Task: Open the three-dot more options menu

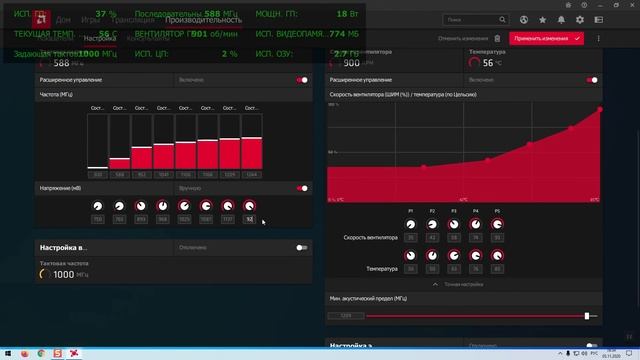Action: (598, 38)
